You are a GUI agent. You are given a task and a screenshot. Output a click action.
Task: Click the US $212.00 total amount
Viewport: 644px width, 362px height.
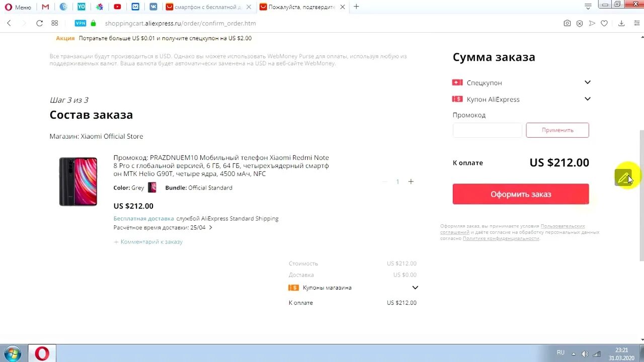pyautogui.click(x=559, y=162)
